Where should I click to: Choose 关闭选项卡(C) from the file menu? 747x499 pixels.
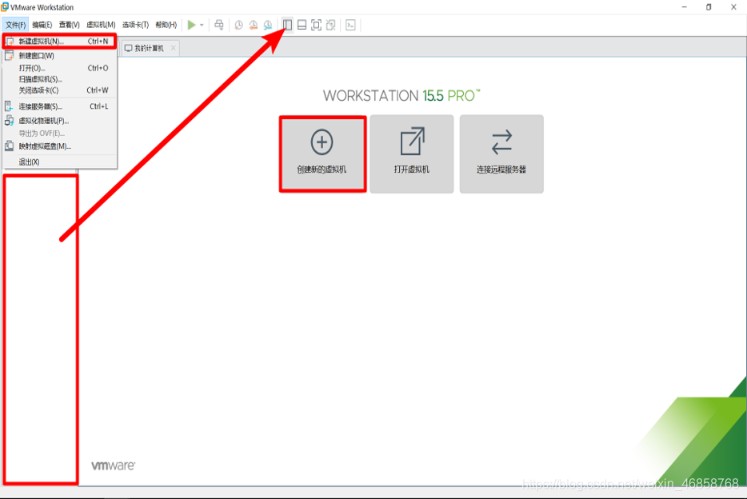tap(60, 90)
